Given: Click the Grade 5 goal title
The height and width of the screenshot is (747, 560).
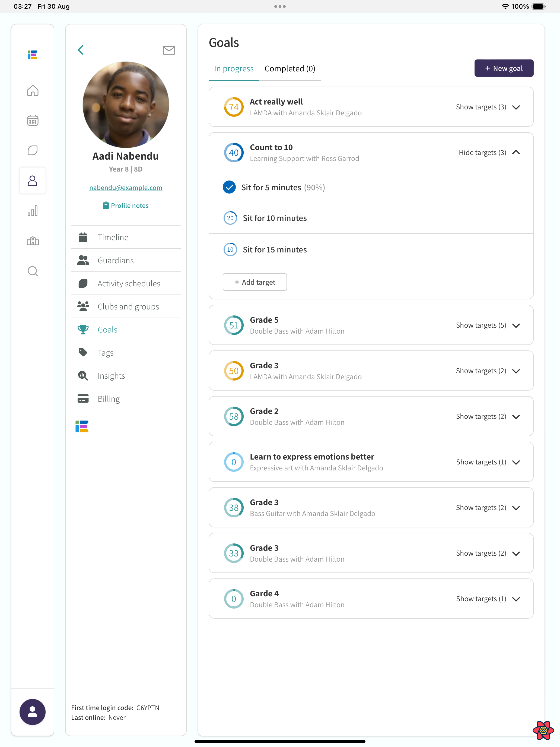Looking at the screenshot, I should tap(264, 320).
